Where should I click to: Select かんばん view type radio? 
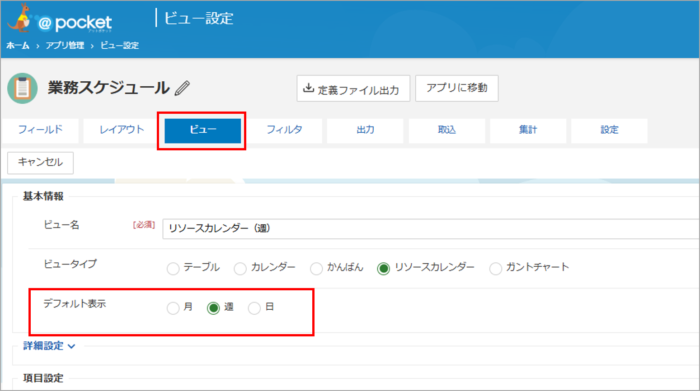[x=316, y=269]
